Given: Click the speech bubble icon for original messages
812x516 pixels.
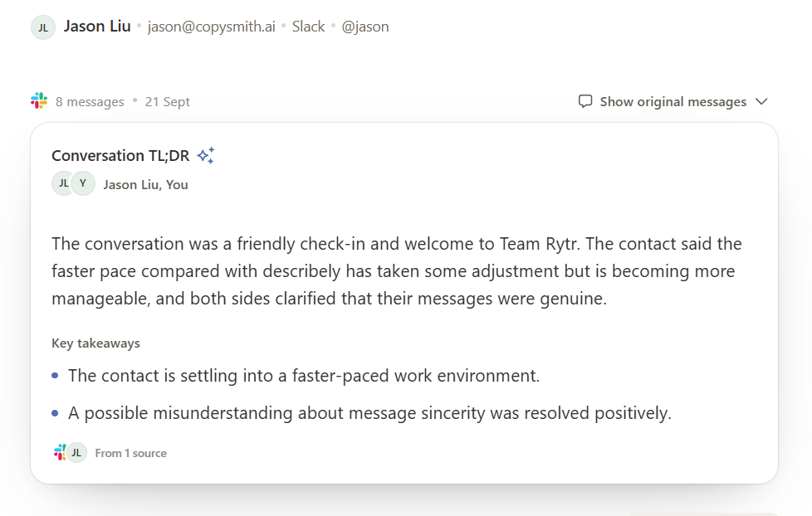Looking at the screenshot, I should (585, 101).
